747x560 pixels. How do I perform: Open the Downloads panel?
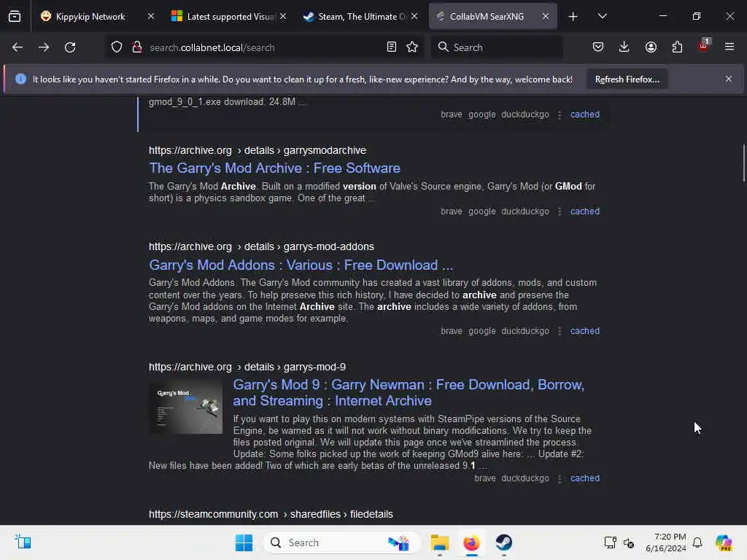[624, 47]
